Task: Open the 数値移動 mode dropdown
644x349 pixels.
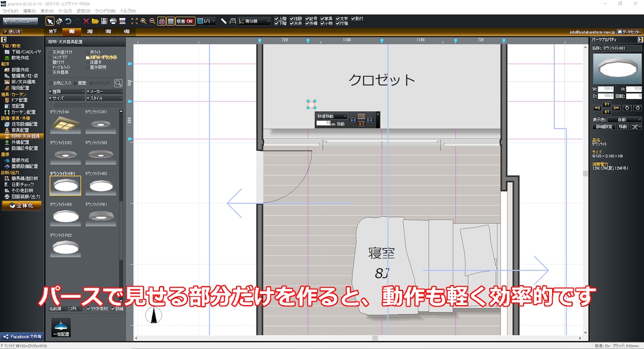Action: tap(332, 116)
